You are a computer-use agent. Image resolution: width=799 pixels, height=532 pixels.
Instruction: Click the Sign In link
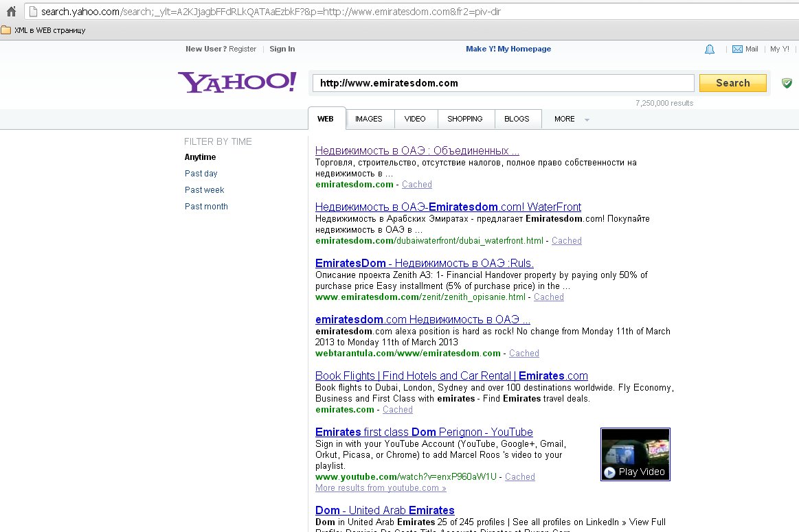[x=282, y=49]
